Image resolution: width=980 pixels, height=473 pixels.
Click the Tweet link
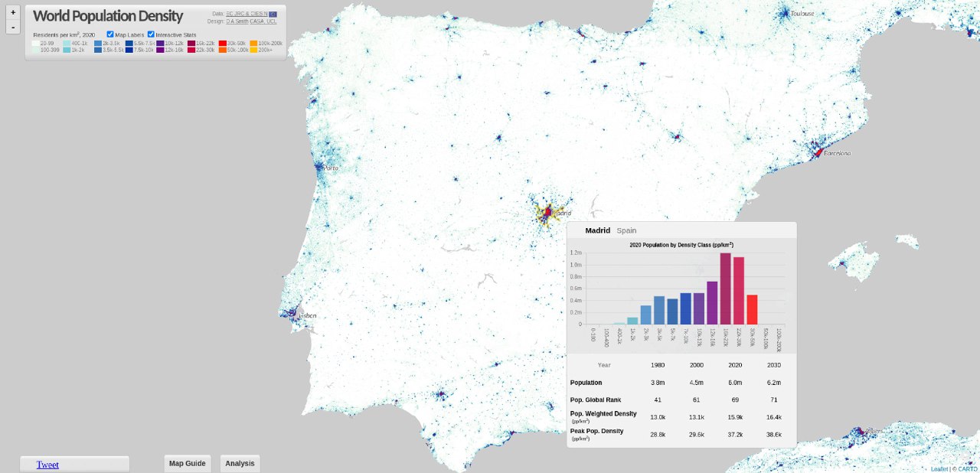click(47, 465)
